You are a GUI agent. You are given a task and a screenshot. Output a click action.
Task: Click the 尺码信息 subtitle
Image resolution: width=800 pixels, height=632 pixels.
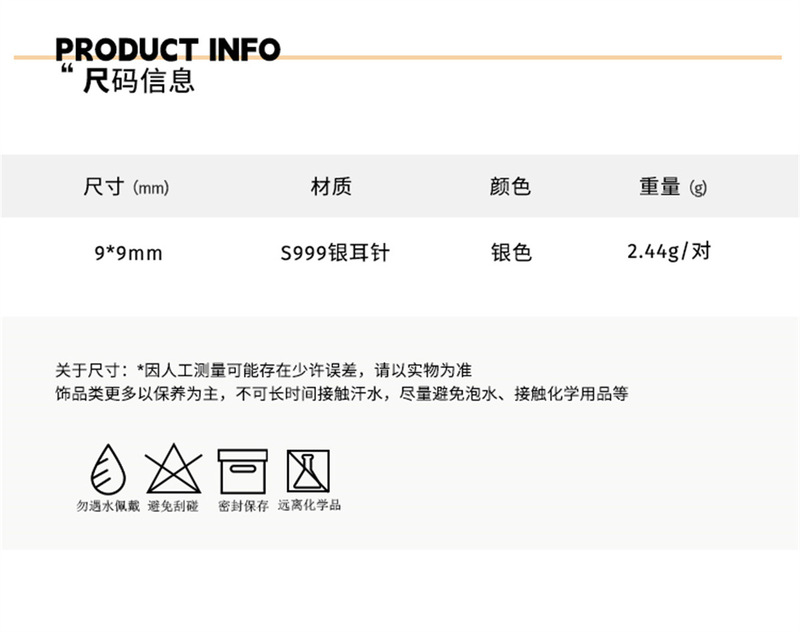click(x=138, y=80)
